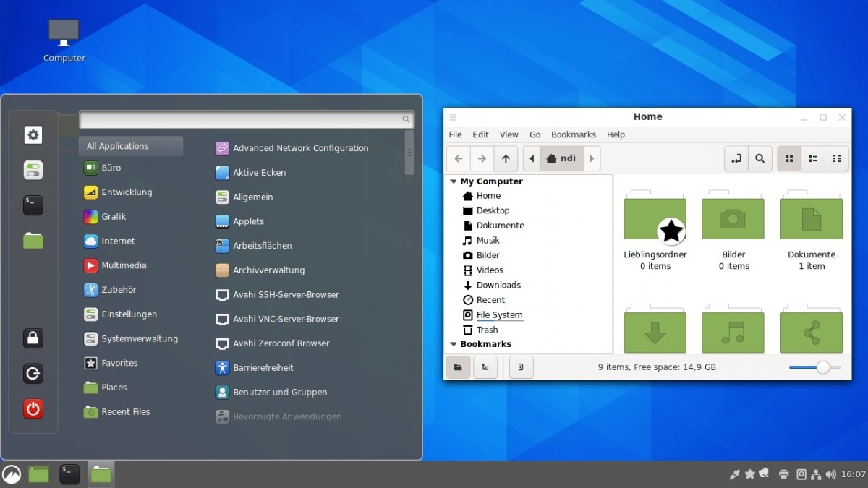
Task: Switch to list view in file manager
Action: [x=812, y=158]
